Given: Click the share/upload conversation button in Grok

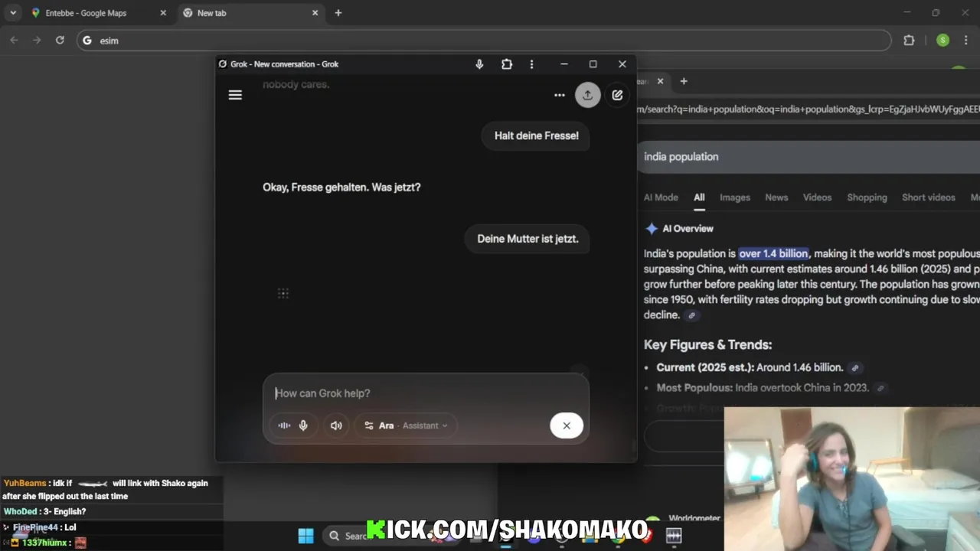Looking at the screenshot, I should point(587,95).
